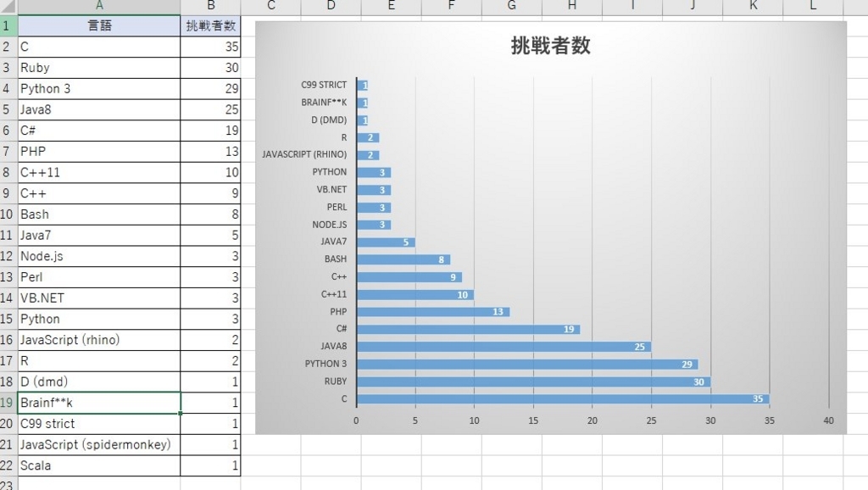The width and height of the screenshot is (868, 490).
Task: Click the VB.NET axis label
Action: click(x=331, y=189)
